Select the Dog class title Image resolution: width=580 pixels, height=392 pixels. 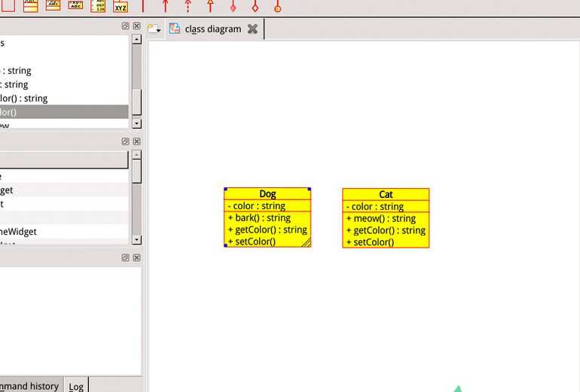coord(267,194)
